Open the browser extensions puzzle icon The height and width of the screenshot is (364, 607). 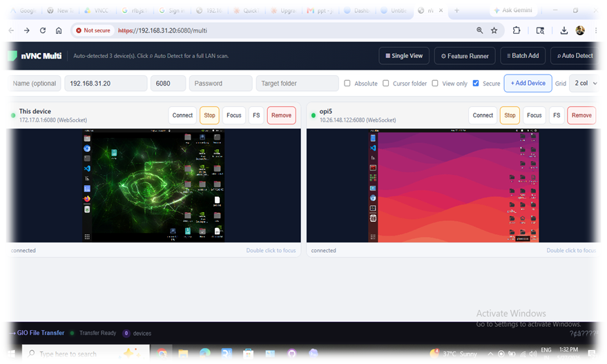tap(517, 30)
